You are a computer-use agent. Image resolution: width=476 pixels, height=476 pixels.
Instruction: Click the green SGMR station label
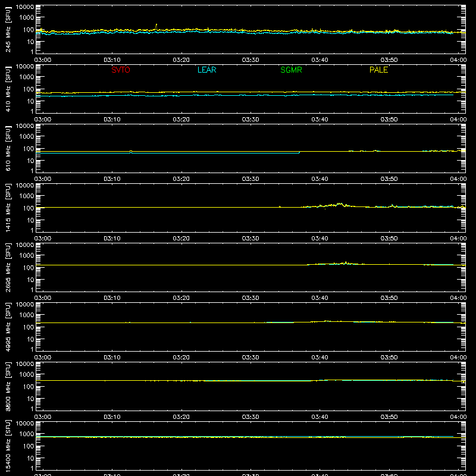291,70
